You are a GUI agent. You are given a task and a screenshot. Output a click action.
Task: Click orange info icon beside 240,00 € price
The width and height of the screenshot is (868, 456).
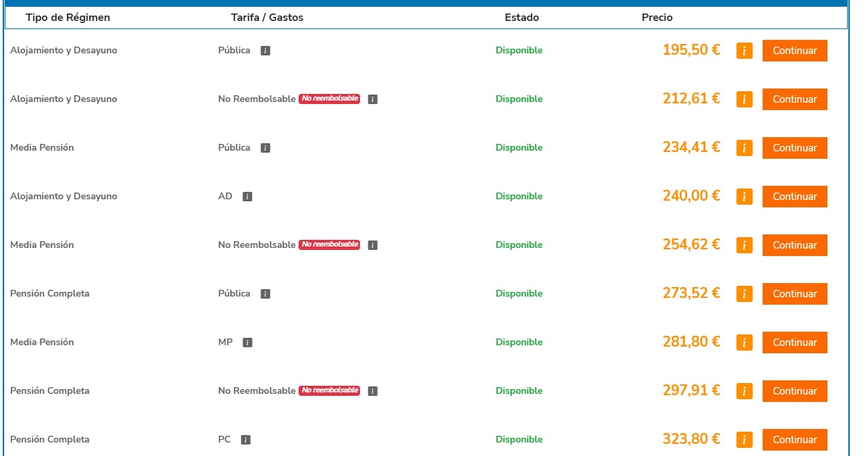tap(744, 197)
